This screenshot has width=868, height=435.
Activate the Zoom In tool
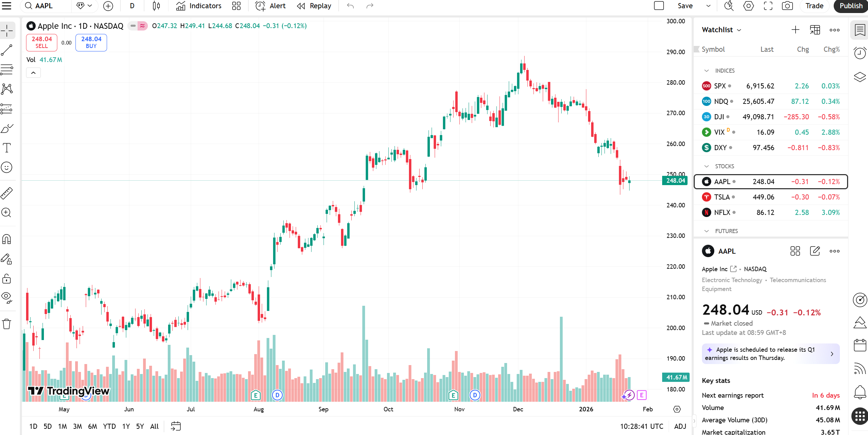coord(7,213)
